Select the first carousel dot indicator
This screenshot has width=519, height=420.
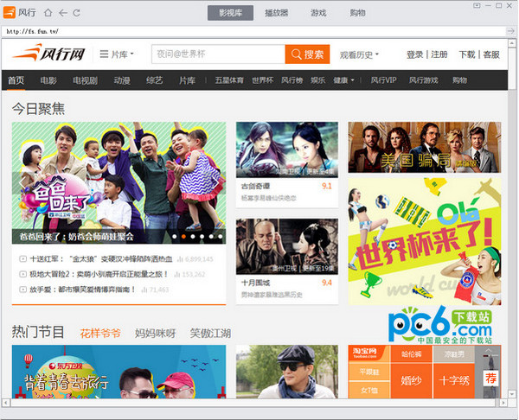175,237
